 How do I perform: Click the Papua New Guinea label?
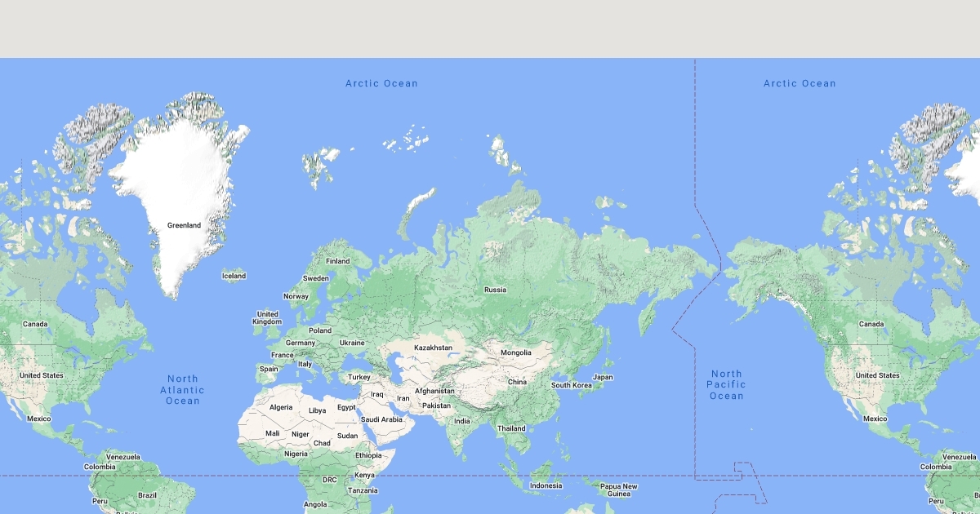click(x=618, y=490)
